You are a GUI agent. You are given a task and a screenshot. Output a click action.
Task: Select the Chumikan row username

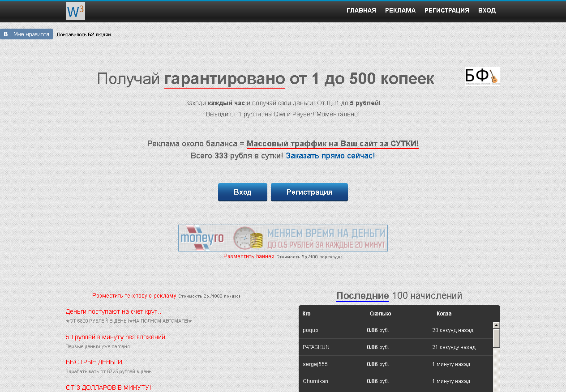pos(315,381)
